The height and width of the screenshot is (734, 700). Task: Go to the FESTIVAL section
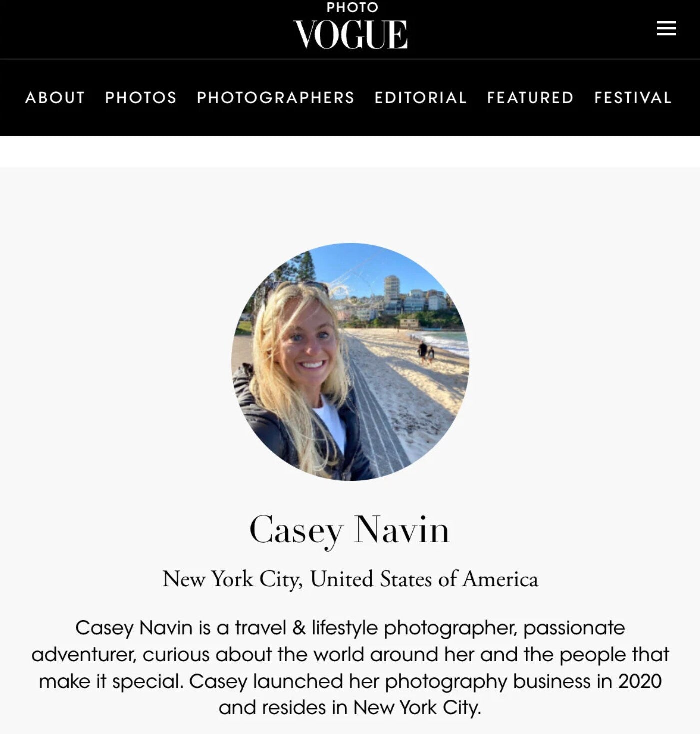(633, 97)
